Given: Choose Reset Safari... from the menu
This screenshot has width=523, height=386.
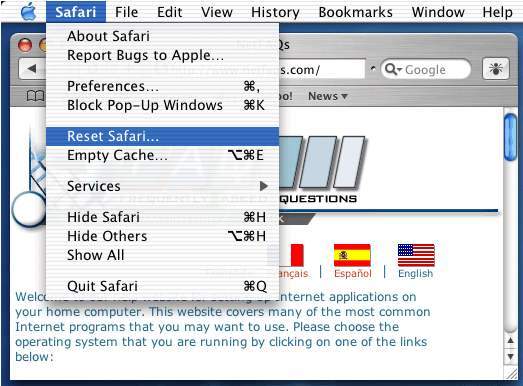Looking at the screenshot, I should 162,136.
